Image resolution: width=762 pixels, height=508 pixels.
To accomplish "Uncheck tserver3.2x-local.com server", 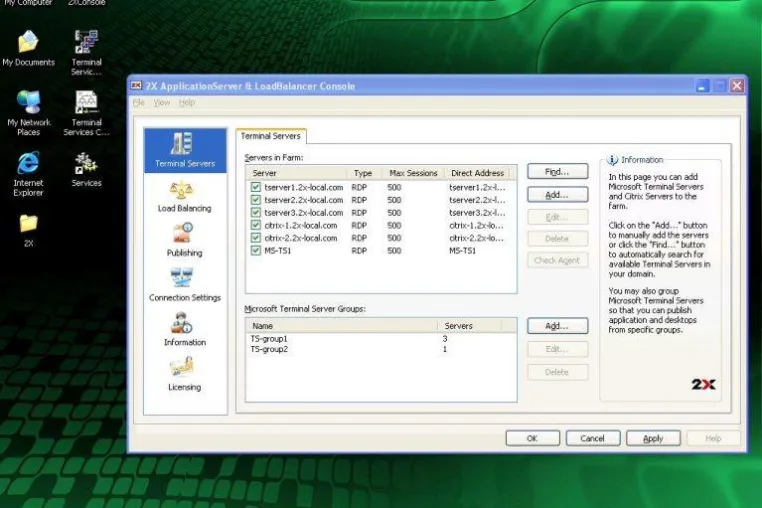I will pyautogui.click(x=256, y=212).
